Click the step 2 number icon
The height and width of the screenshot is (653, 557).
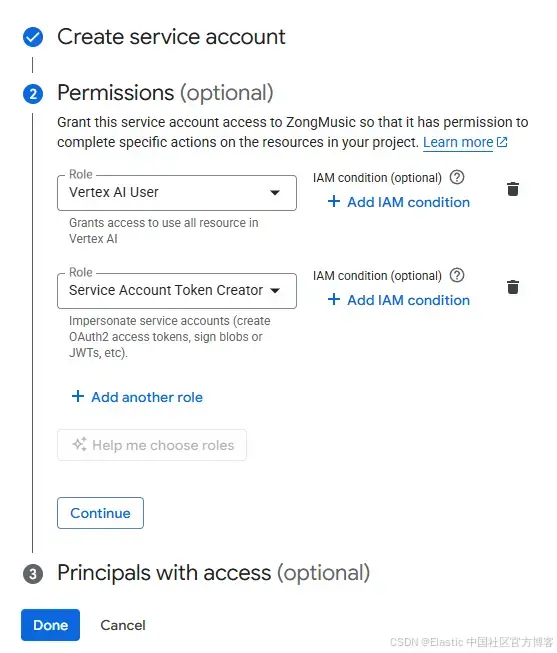33,94
